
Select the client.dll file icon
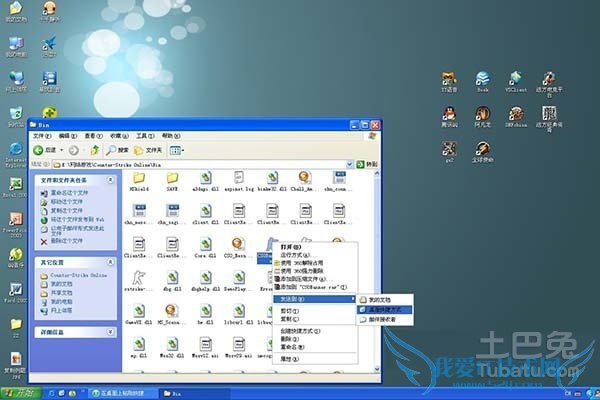pyautogui.click(x=205, y=214)
